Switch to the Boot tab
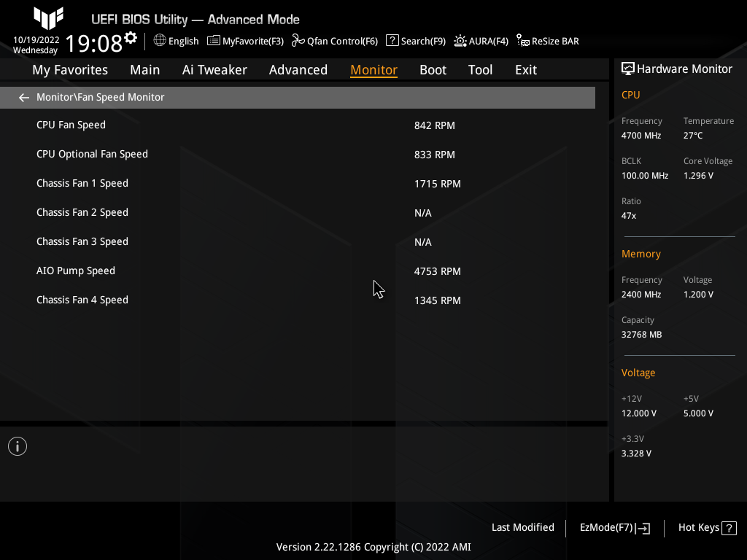 pyautogui.click(x=433, y=69)
